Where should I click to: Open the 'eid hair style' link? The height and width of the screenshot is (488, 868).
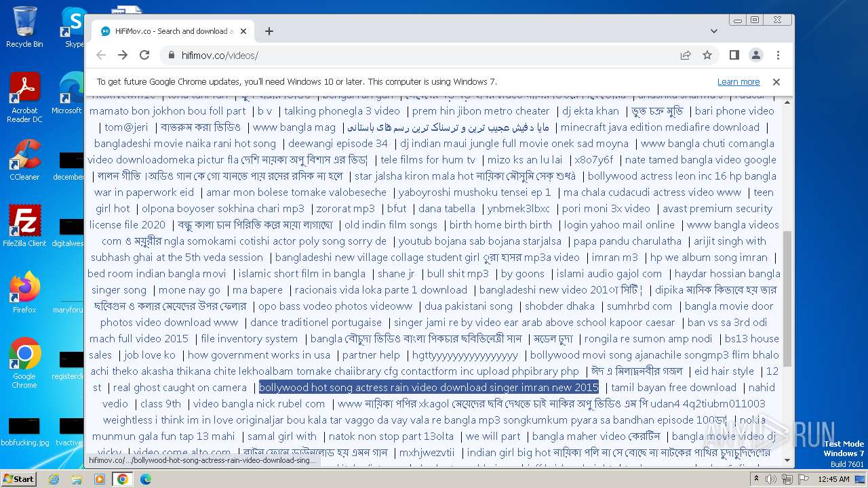pyautogui.click(x=724, y=371)
